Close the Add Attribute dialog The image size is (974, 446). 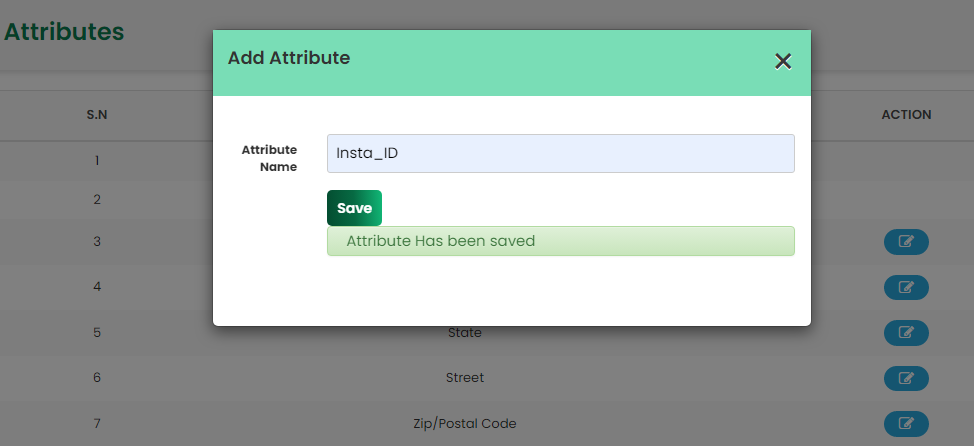point(783,61)
